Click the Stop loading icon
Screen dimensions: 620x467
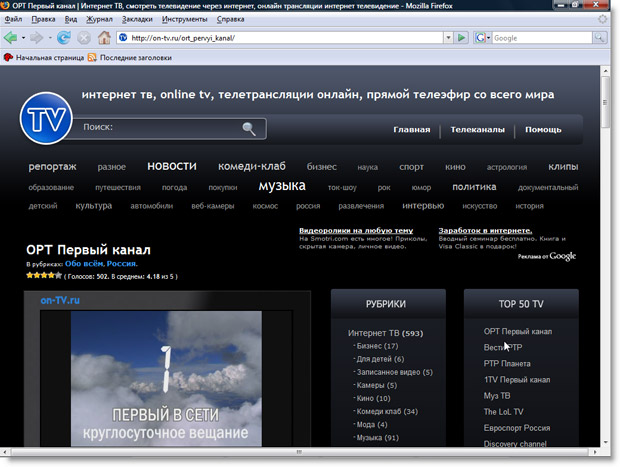tap(83, 38)
